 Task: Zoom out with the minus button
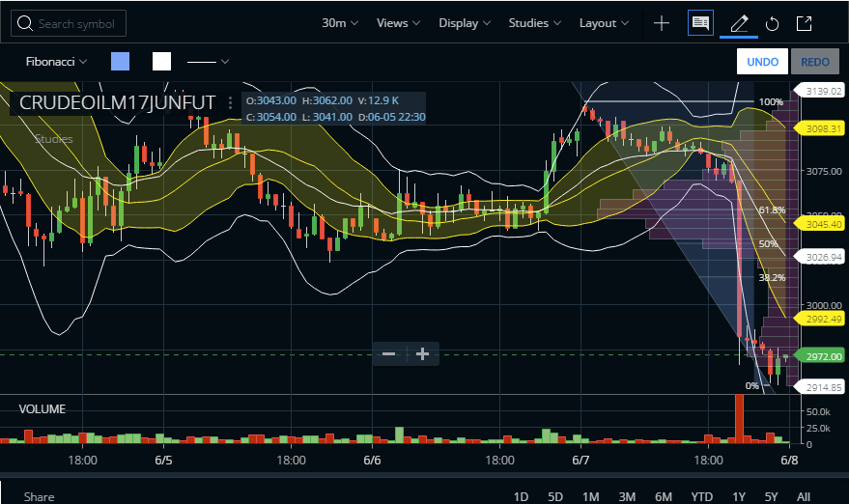pos(389,354)
